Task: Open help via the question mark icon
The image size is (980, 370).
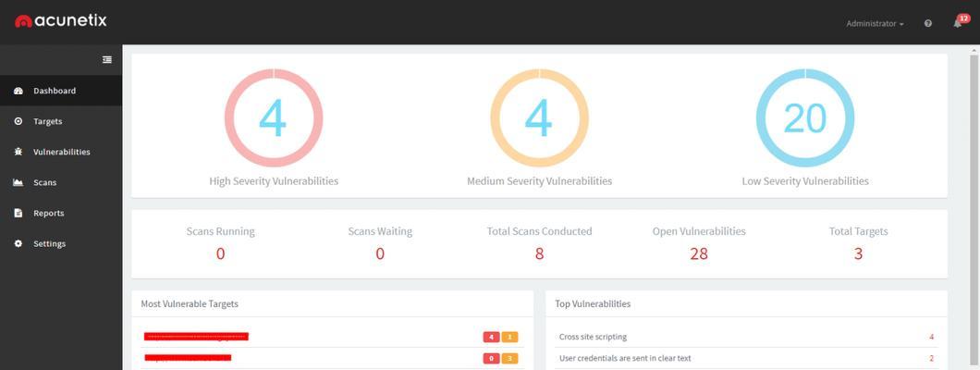Action: [928, 24]
